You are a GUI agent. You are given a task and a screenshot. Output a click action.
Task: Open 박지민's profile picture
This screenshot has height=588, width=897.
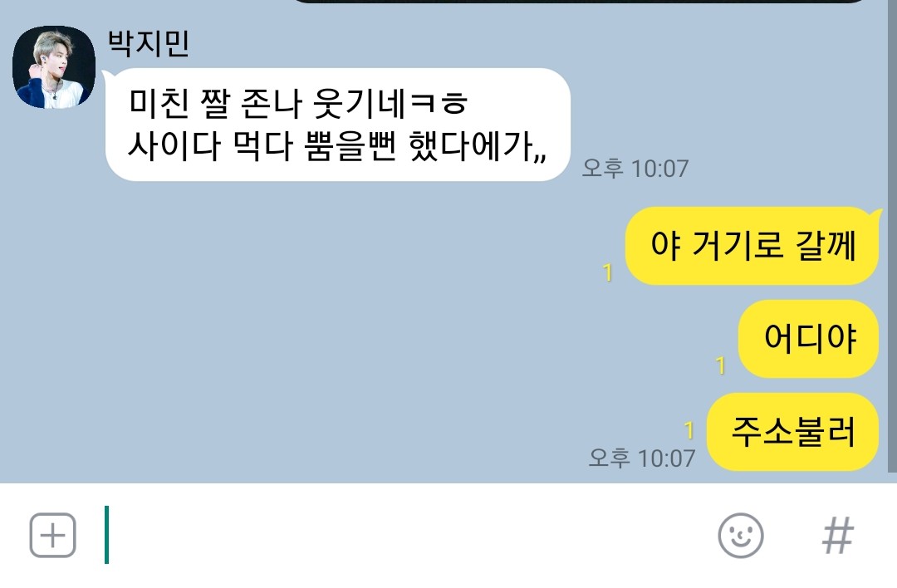click(54, 67)
